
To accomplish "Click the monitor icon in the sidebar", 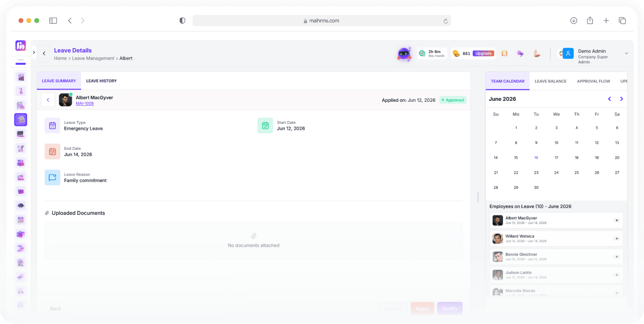I will coord(21,134).
